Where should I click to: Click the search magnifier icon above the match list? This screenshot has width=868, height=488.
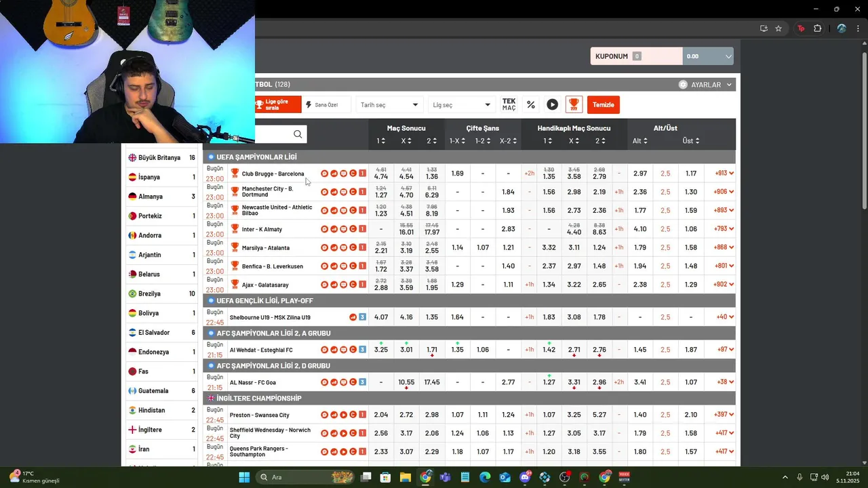point(298,134)
